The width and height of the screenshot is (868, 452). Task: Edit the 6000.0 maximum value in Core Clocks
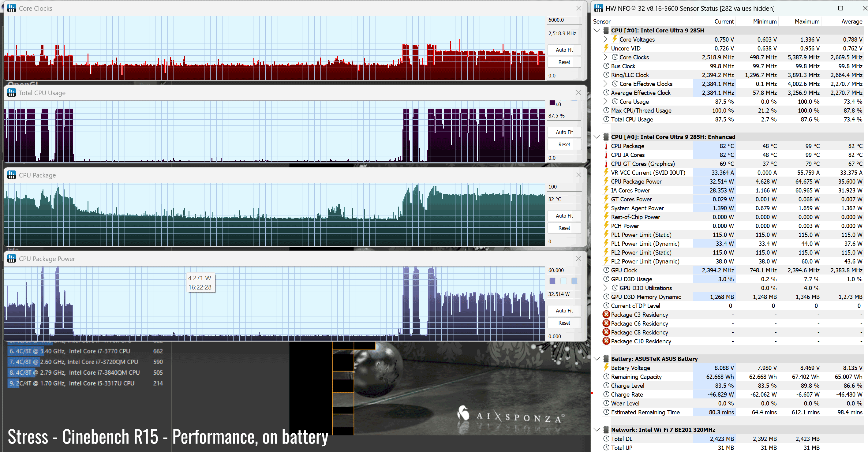pos(564,20)
